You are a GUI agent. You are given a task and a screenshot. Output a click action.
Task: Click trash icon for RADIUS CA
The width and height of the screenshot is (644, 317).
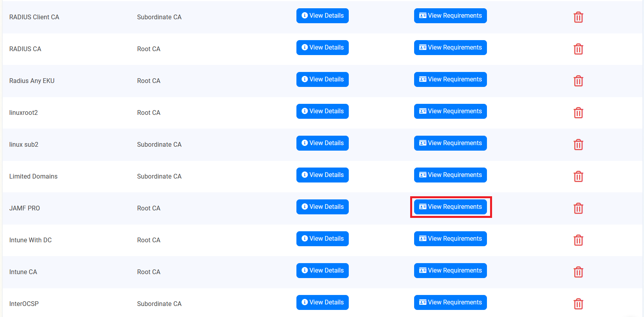point(578,49)
